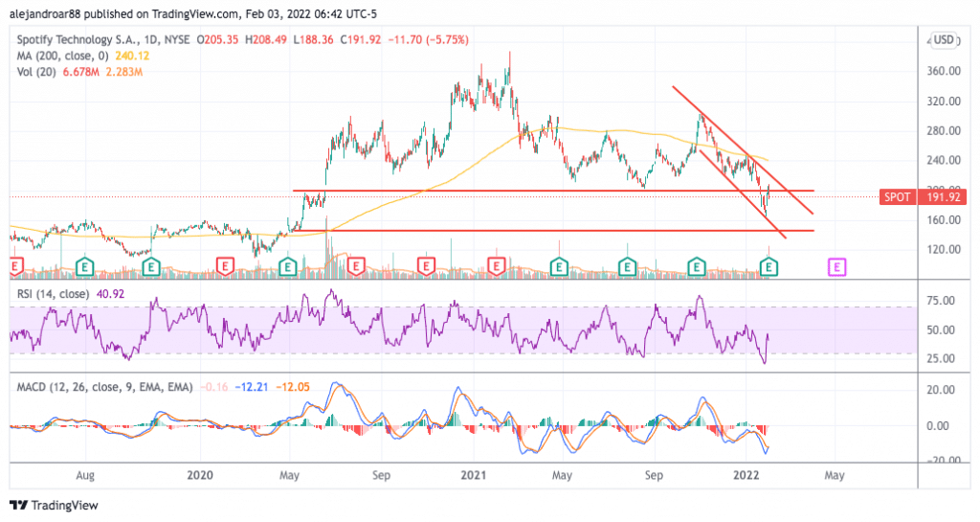Click the MA value 240.12

click(x=132, y=56)
